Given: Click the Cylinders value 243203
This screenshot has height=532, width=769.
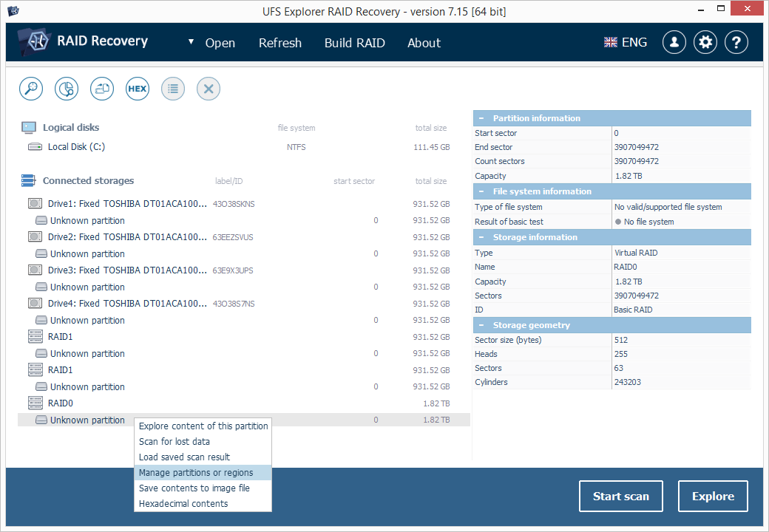Looking at the screenshot, I should coord(627,382).
